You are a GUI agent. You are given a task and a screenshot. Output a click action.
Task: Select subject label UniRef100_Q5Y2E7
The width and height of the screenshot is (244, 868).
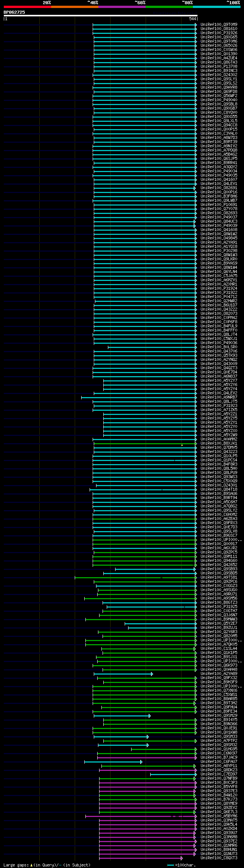coord(219,623)
